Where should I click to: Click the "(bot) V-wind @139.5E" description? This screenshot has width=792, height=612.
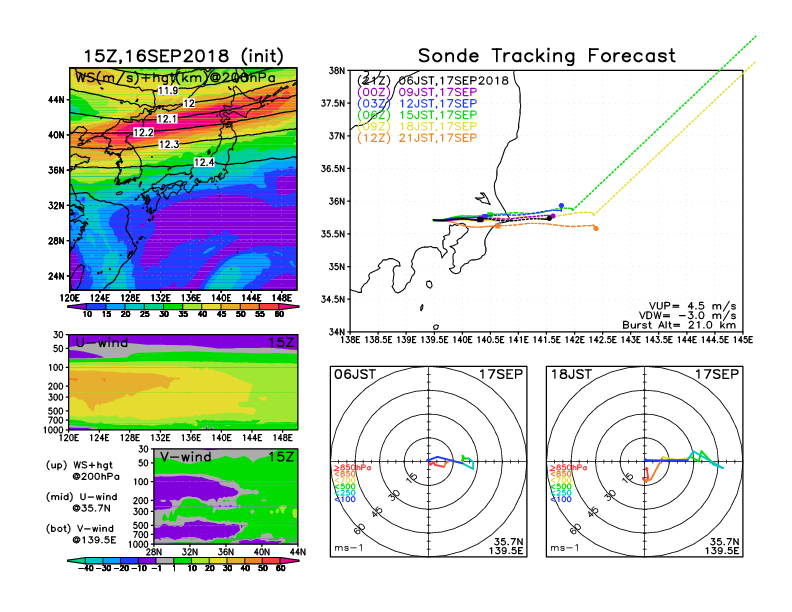(x=81, y=534)
